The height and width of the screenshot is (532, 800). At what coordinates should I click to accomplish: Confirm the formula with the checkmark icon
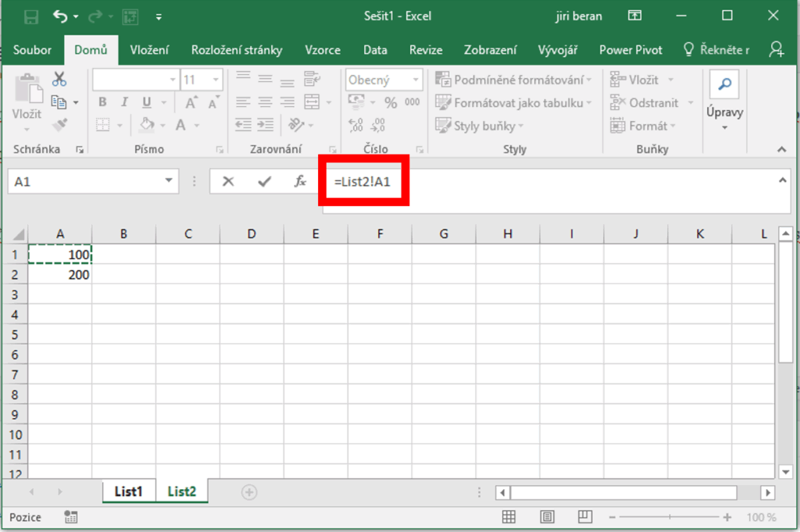264,181
